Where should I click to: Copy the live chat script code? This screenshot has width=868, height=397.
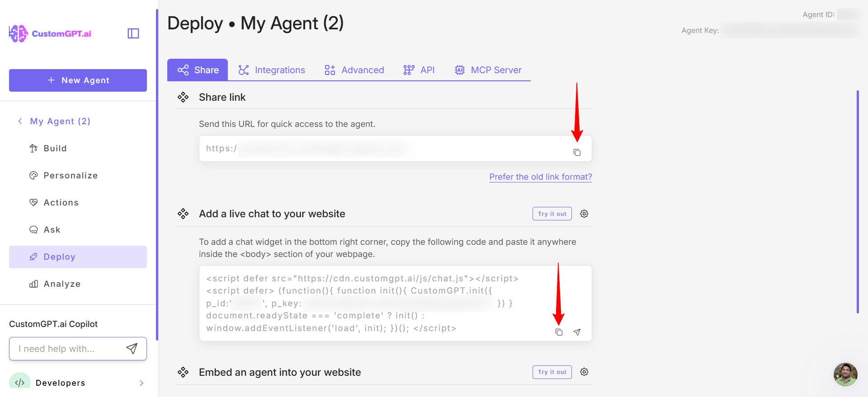click(x=559, y=332)
